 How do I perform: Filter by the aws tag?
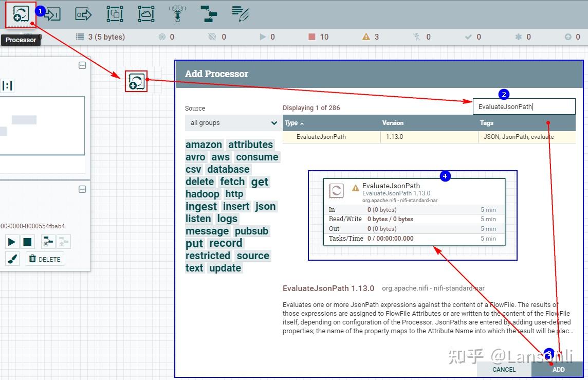coord(220,157)
